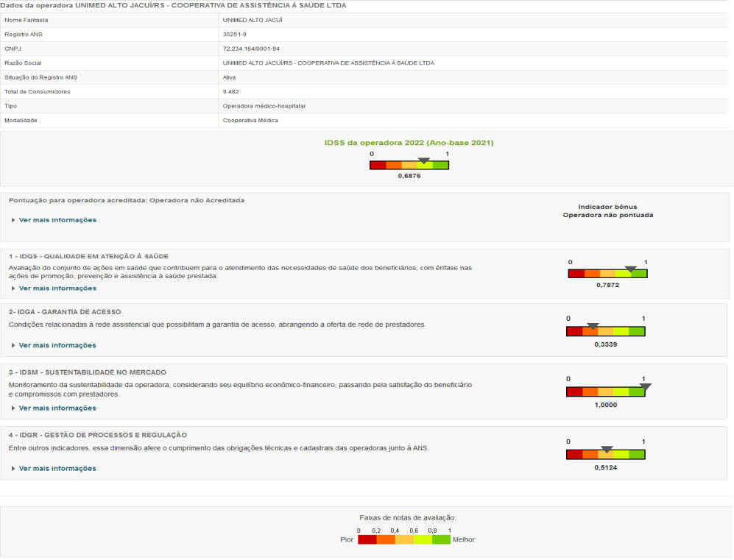Expand 'Ver mais informações' under IDGA Garantia de Acesso
This screenshot has height=560, width=734.
[x=54, y=345]
